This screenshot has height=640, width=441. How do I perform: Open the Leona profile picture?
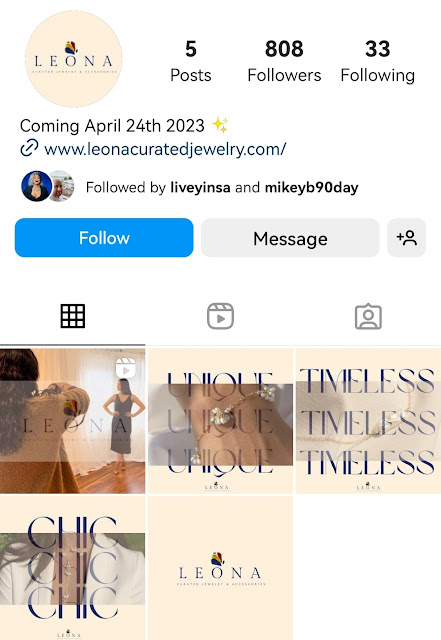(74, 59)
